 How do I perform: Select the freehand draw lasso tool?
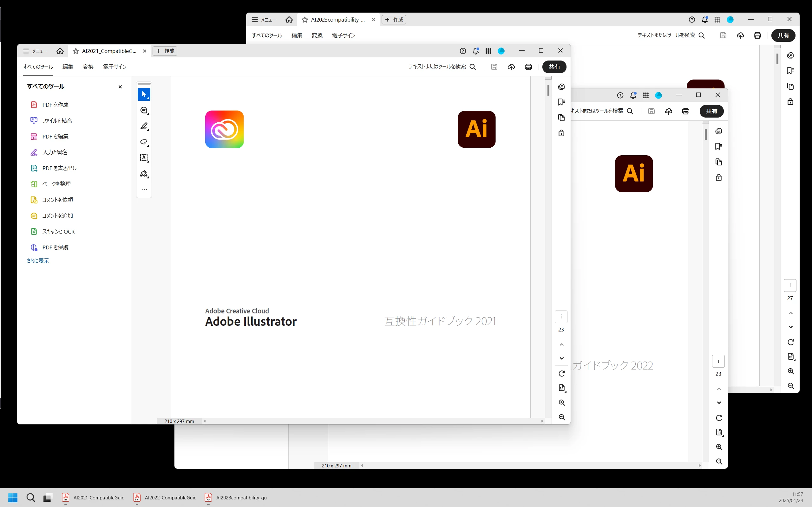tap(144, 142)
